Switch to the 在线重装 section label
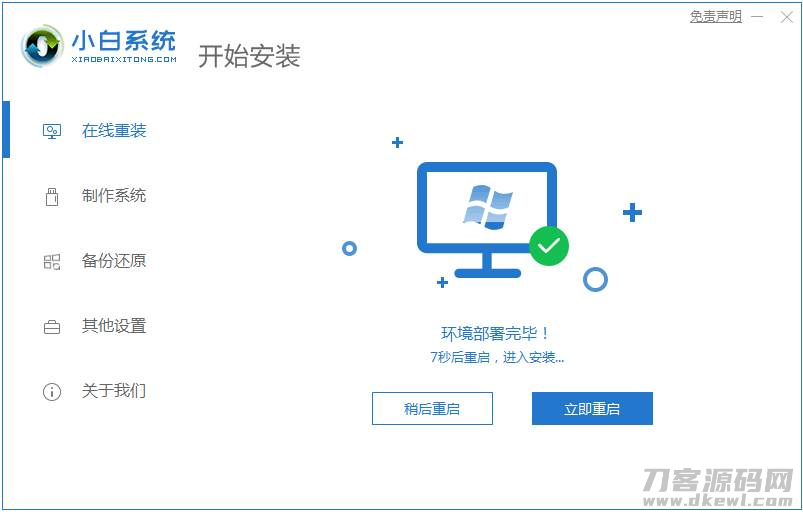 pos(114,131)
